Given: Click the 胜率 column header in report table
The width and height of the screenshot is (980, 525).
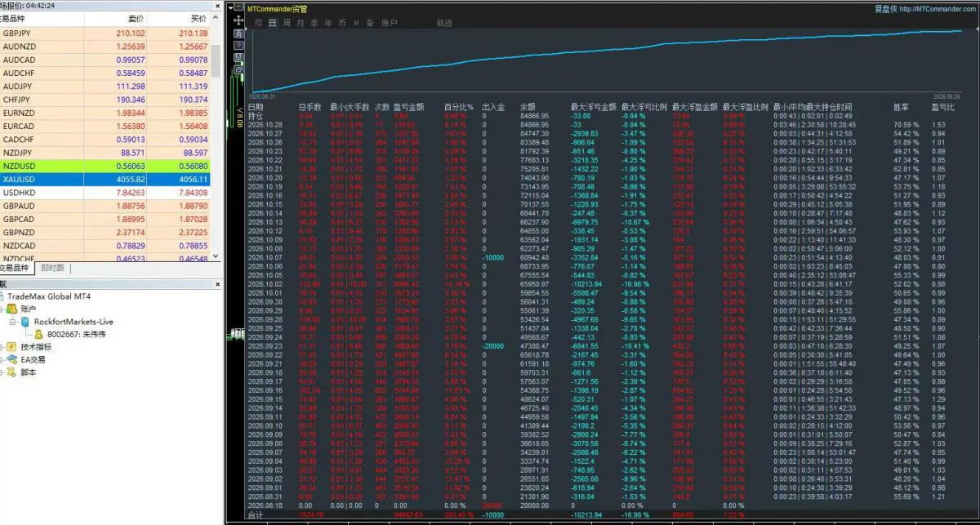Looking at the screenshot, I should [x=901, y=107].
